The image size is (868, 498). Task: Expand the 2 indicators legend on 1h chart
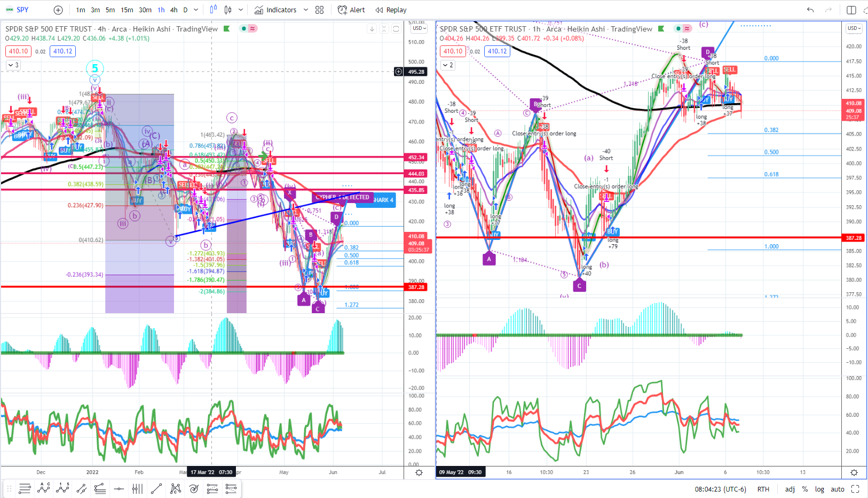coord(448,65)
